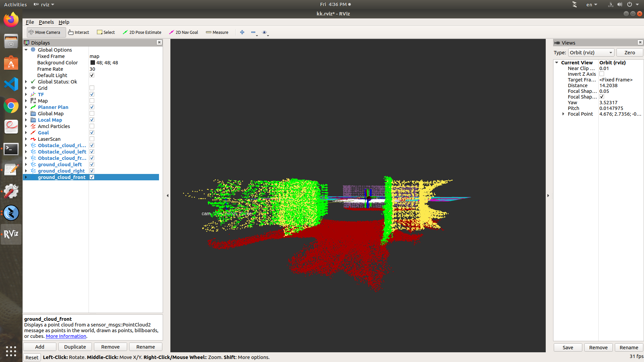Expand the Focal Point property
Screen dimensions: 644x362
pyautogui.click(x=563, y=114)
